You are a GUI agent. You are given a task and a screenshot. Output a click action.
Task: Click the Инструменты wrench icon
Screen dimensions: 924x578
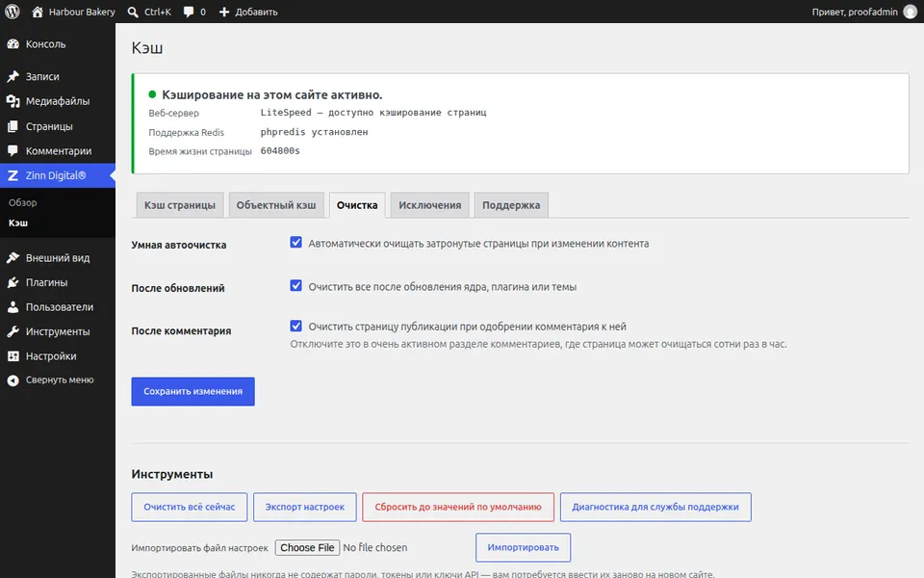click(13, 331)
